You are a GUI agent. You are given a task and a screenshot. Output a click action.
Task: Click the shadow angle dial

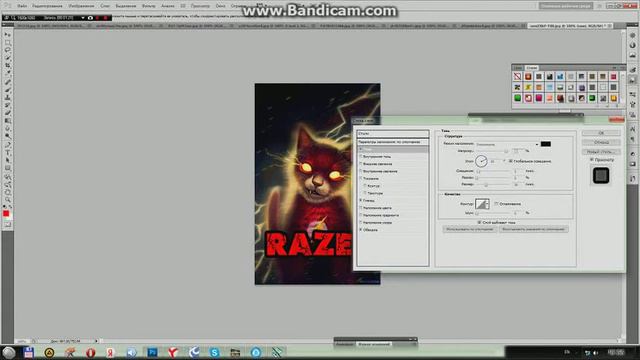[x=481, y=161]
